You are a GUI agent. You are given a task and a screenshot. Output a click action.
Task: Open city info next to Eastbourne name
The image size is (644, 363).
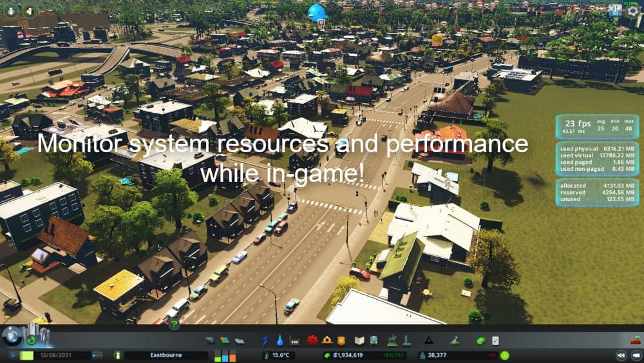pyautogui.click(x=118, y=355)
